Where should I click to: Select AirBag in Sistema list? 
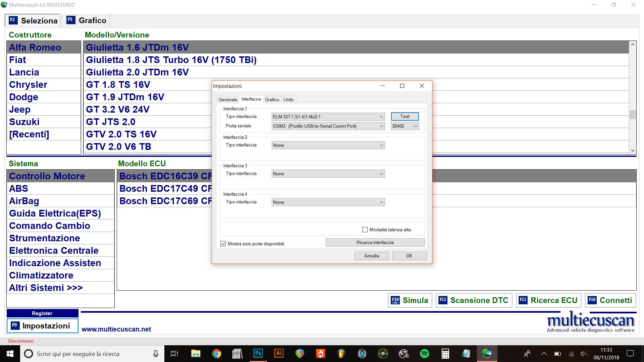click(60, 201)
